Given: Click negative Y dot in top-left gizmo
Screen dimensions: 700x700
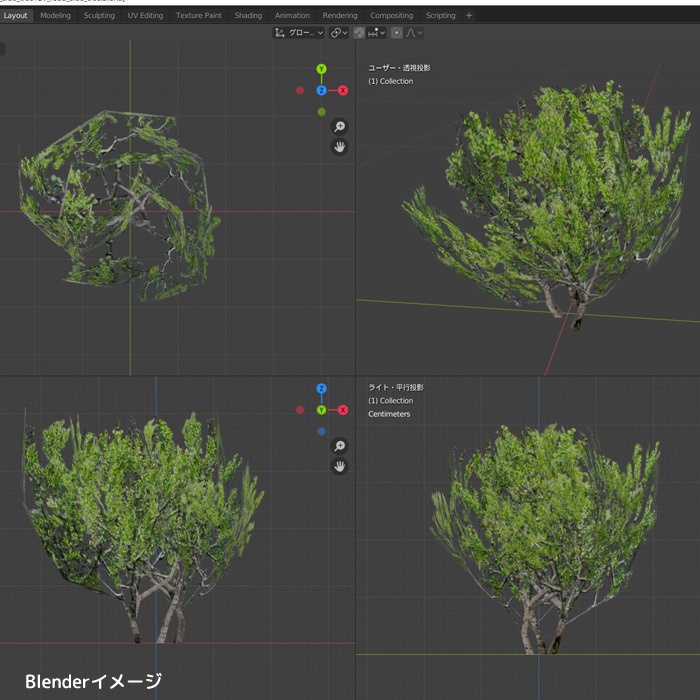Looking at the screenshot, I should pos(321,112).
